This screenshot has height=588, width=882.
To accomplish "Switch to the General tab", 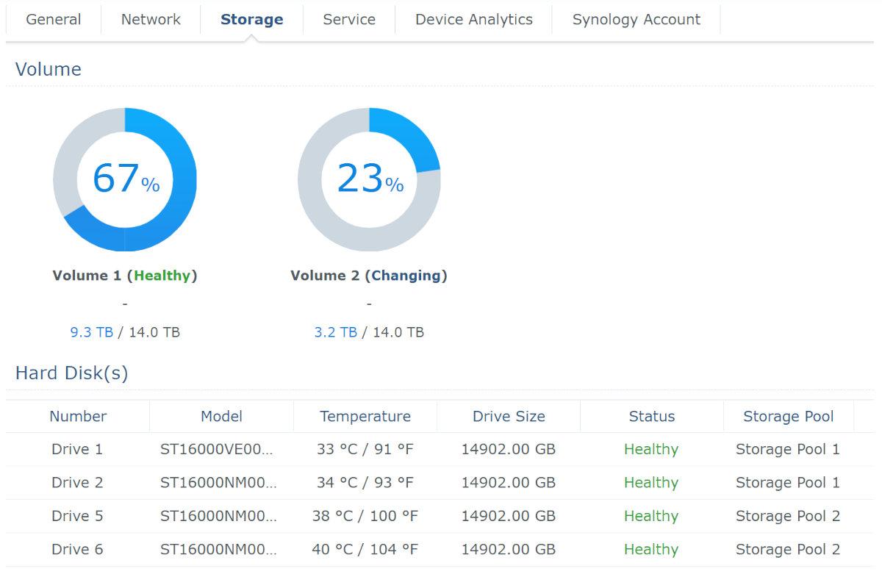I will [54, 20].
